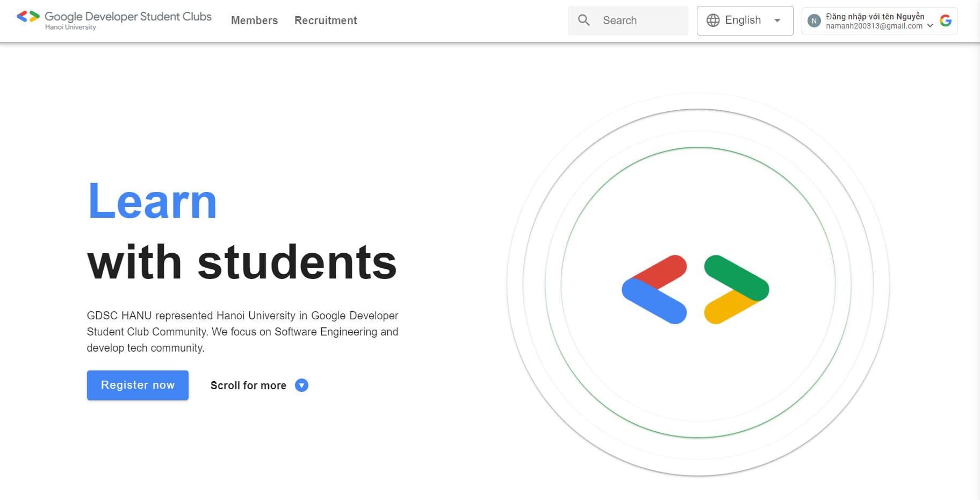Click the Learn headline text
This screenshot has height=500, width=980.
pyautogui.click(x=153, y=202)
